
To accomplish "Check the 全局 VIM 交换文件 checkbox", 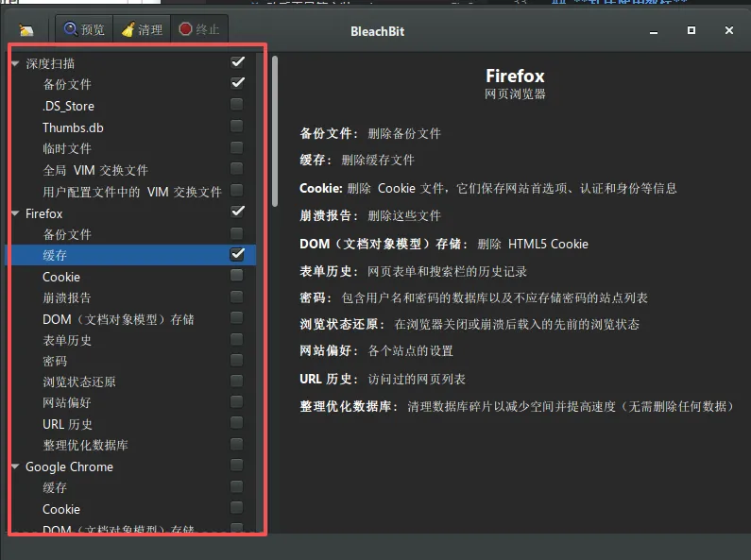I will click(x=236, y=168).
